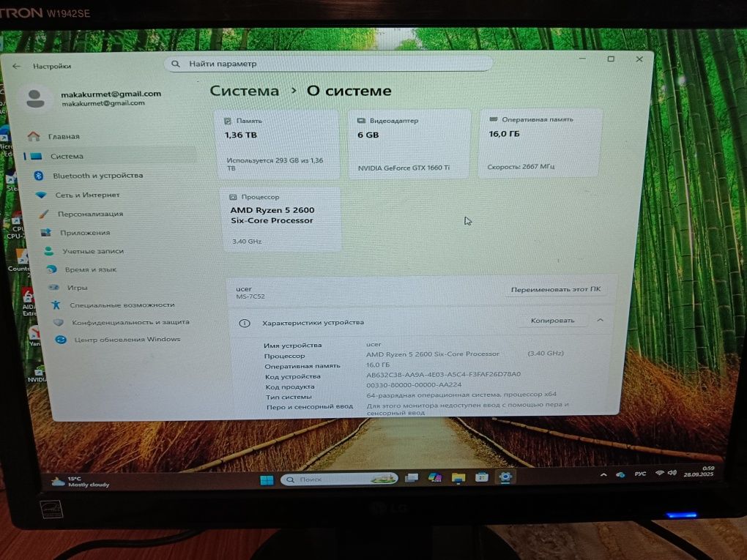Click the paintbrush icon for Персонализация
747x560 pixels.
pyautogui.click(x=44, y=214)
